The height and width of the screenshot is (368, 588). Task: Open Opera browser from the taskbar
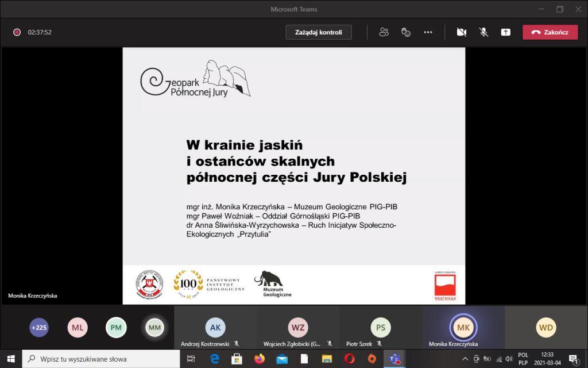pyautogui.click(x=349, y=359)
